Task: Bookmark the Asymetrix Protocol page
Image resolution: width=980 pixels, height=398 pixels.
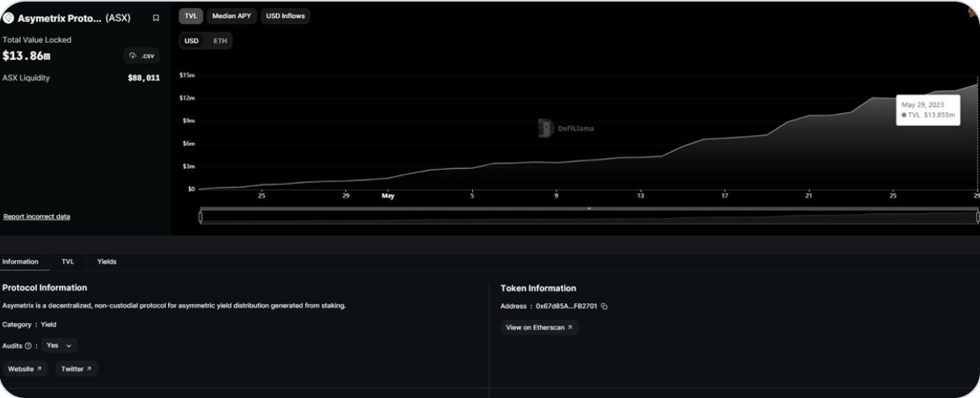Action: [156, 17]
